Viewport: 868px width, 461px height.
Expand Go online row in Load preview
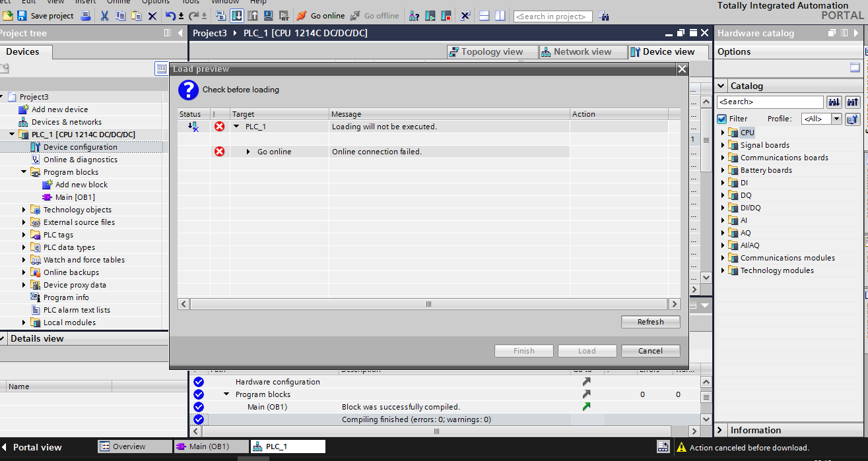coord(248,152)
